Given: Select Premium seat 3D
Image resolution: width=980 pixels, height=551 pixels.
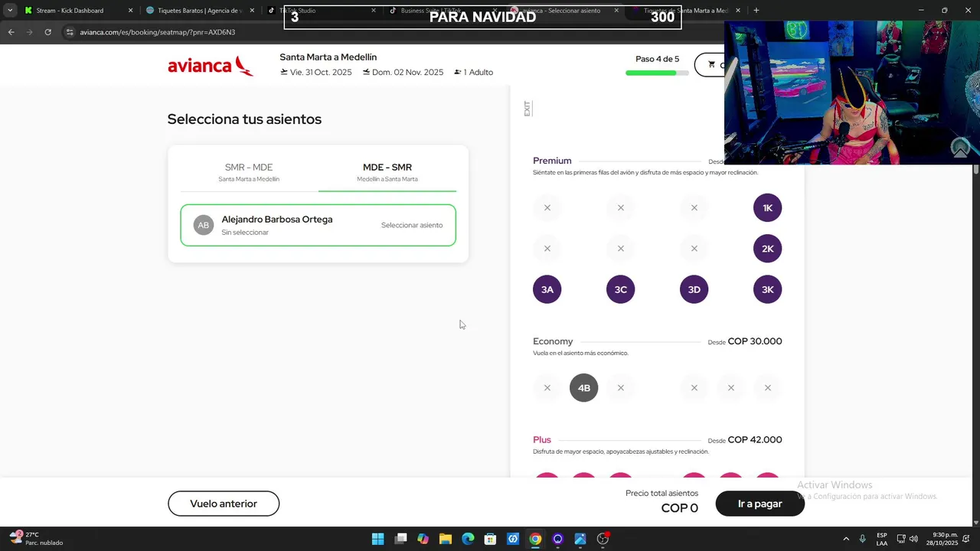Looking at the screenshot, I should 694,289.
